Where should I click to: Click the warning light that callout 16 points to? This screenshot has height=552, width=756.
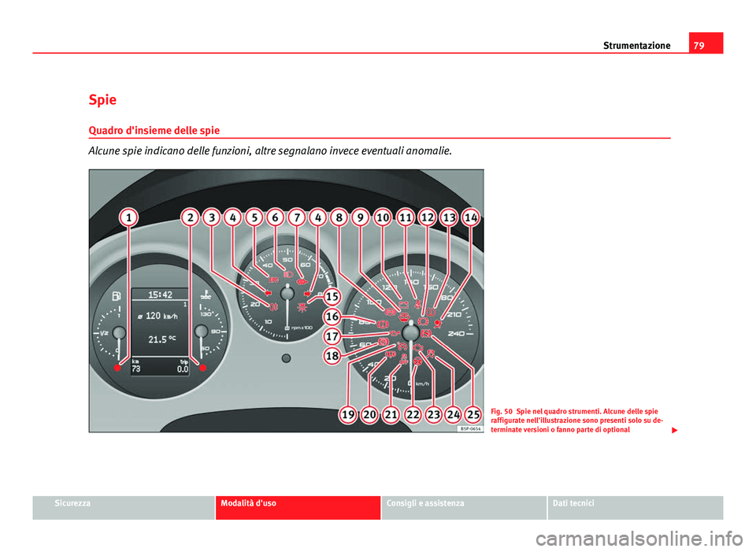click(383, 324)
